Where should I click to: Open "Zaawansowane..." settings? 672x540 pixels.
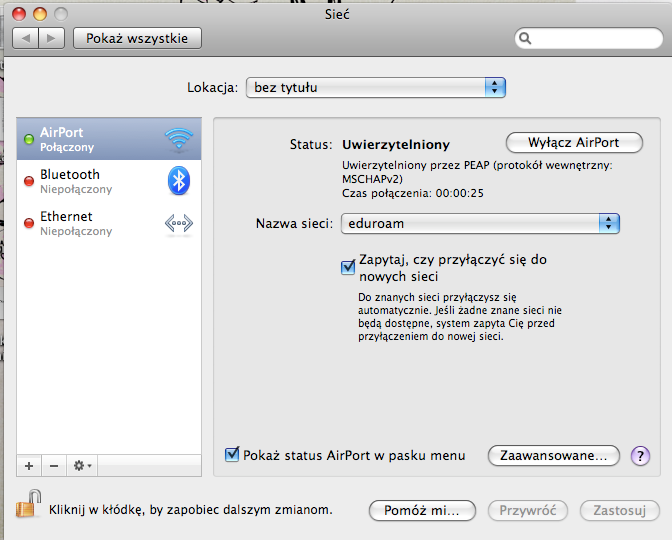point(554,456)
